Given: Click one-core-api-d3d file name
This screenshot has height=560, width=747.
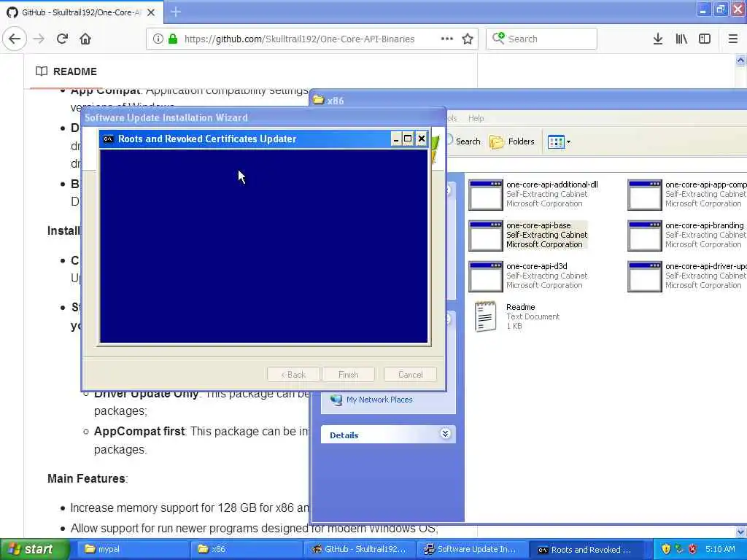Looking at the screenshot, I should 536,266.
